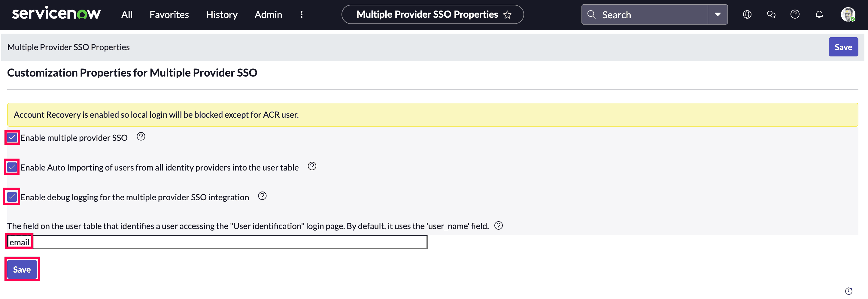This screenshot has height=299, width=868.
Task: Click the favorite star icon in title pill
Action: (507, 15)
